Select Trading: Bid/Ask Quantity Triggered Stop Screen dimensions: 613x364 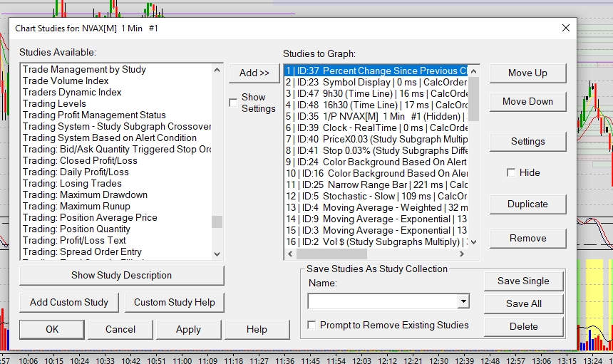click(116, 149)
